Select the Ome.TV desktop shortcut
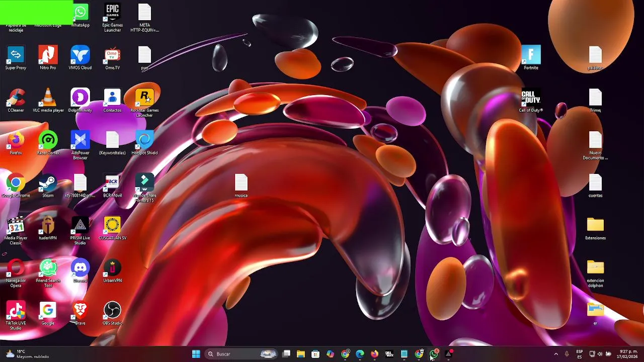Image resolution: width=644 pixels, height=362 pixels. (x=112, y=58)
